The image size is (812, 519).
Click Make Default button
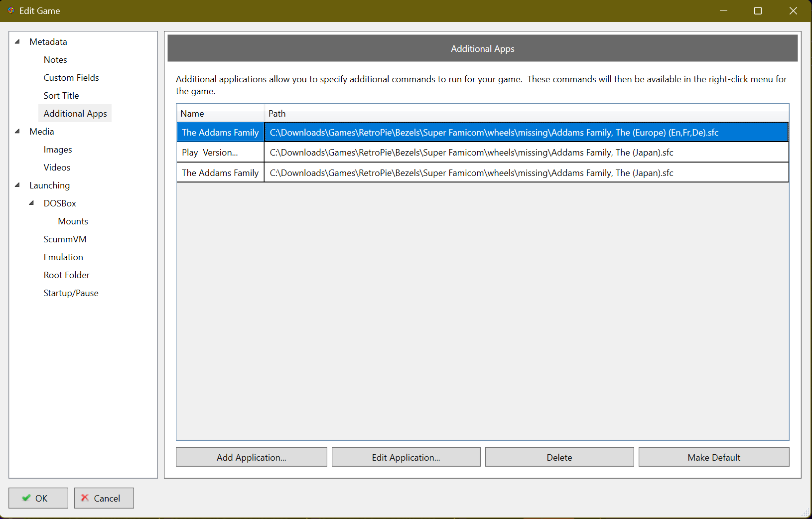[714, 457]
